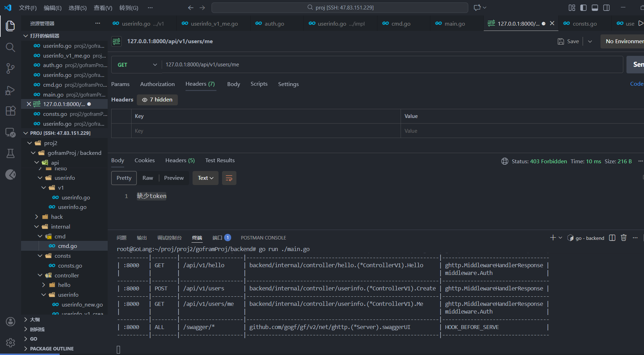This screenshot has height=355, width=644.
Task: Open the Accounts menu
Action: 11,322
